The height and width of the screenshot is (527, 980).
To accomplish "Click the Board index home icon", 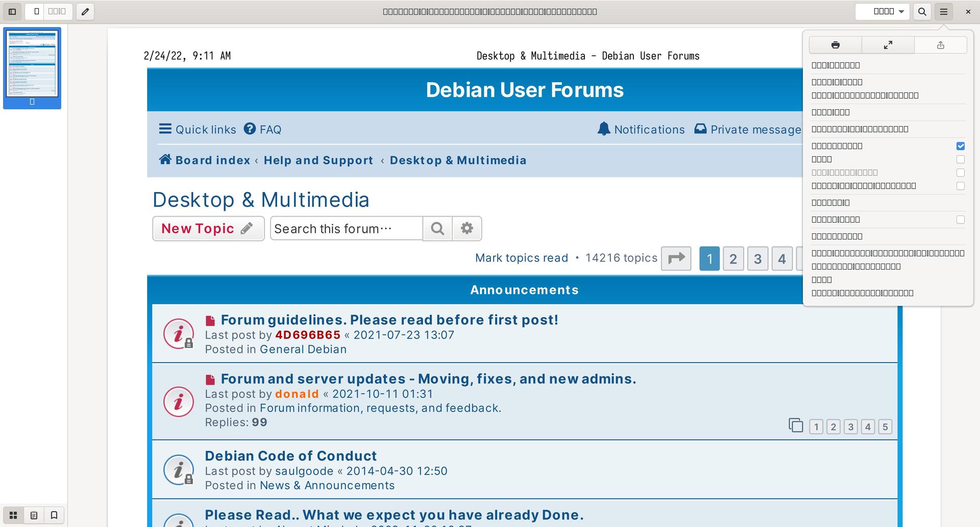I will coord(165,159).
